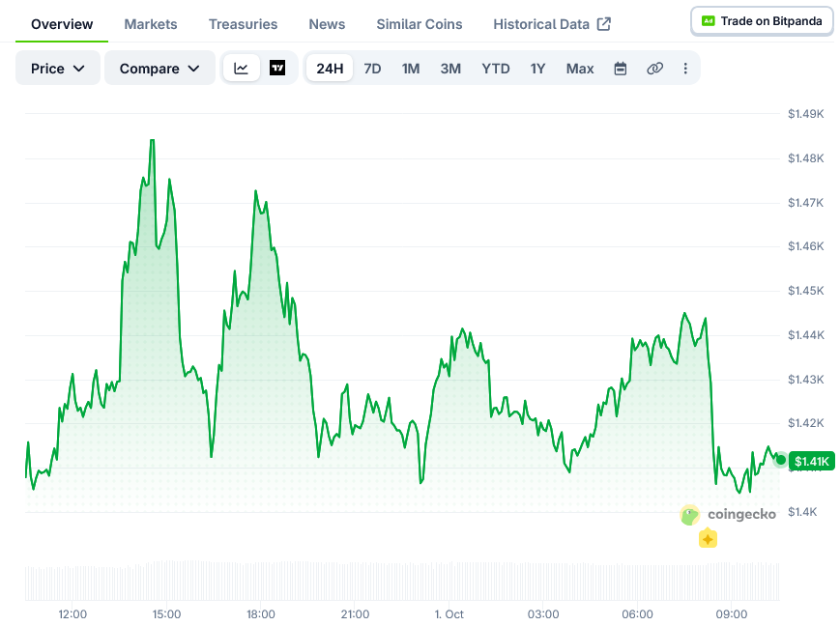Select the 3M time range

coord(450,69)
